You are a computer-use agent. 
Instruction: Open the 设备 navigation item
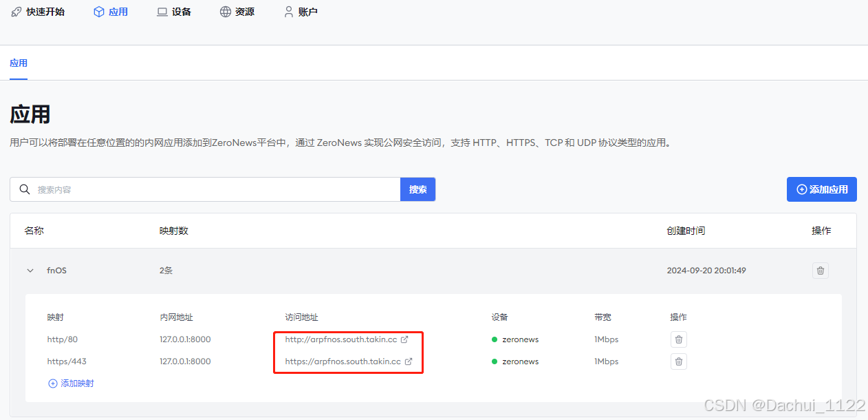point(174,12)
